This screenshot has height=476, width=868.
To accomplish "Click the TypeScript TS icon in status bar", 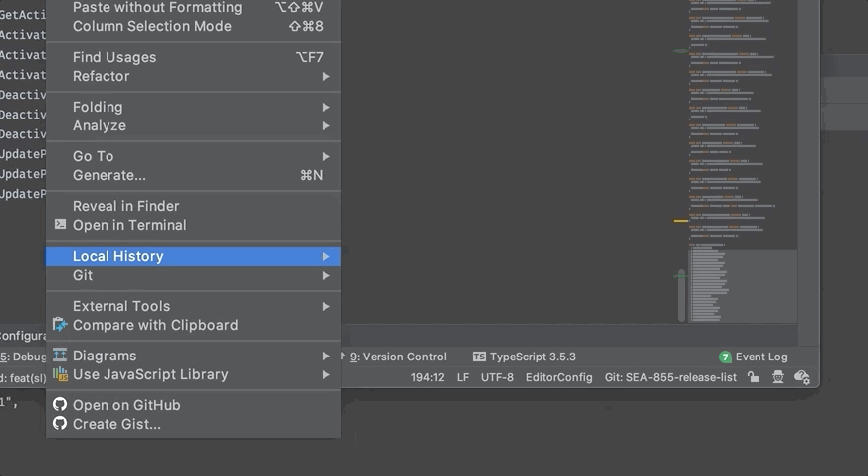I will [x=480, y=357].
